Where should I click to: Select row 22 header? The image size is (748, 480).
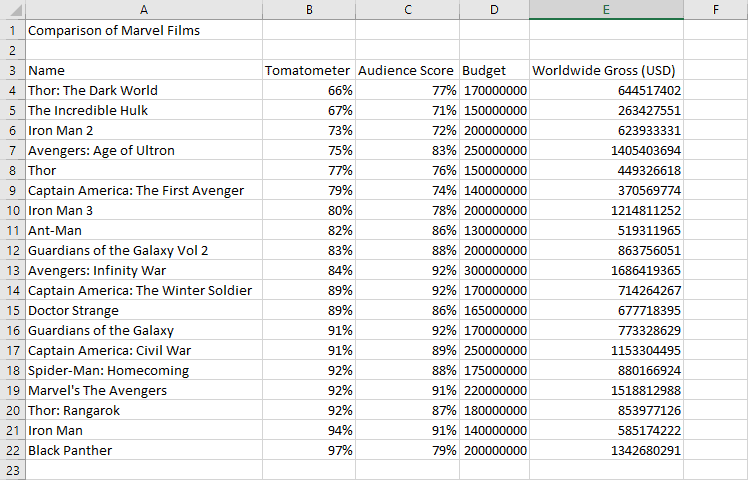click(12, 450)
